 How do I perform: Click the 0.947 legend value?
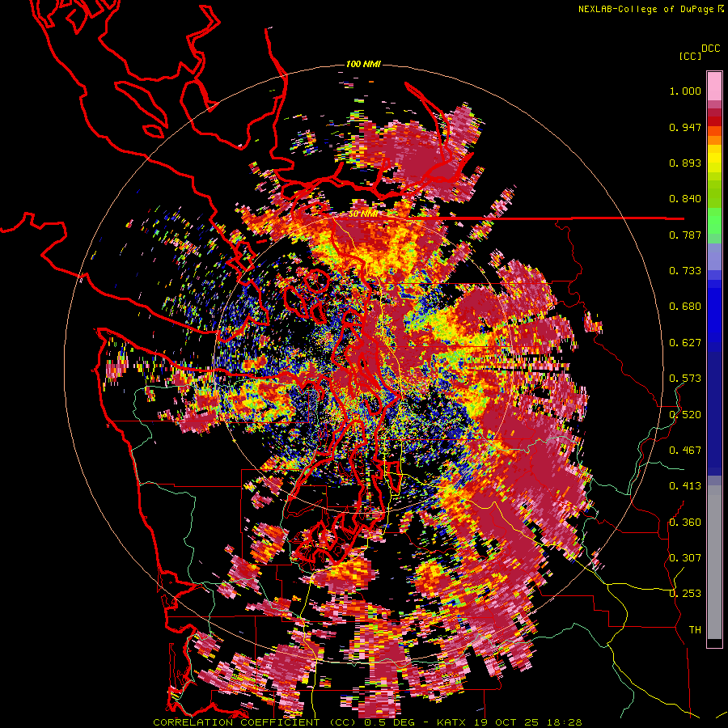point(685,127)
